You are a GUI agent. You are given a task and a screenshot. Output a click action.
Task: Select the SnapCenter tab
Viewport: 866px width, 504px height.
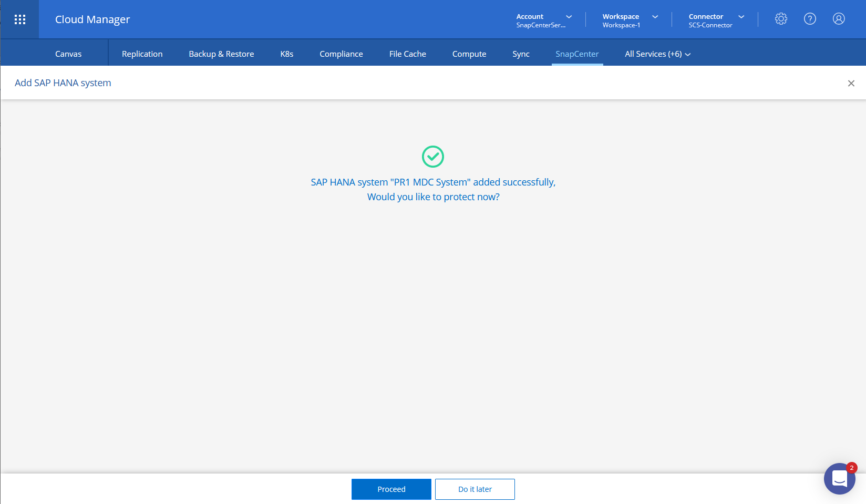pos(577,54)
